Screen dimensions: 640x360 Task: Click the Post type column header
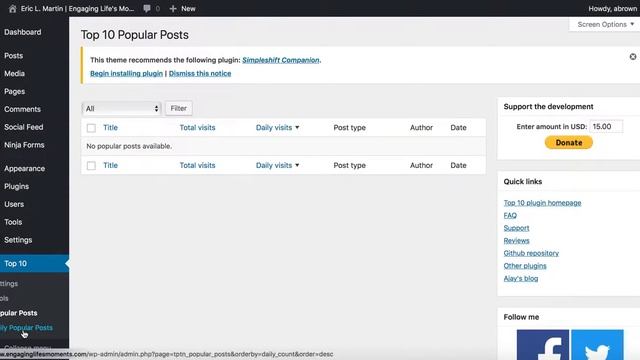click(x=349, y=127)
